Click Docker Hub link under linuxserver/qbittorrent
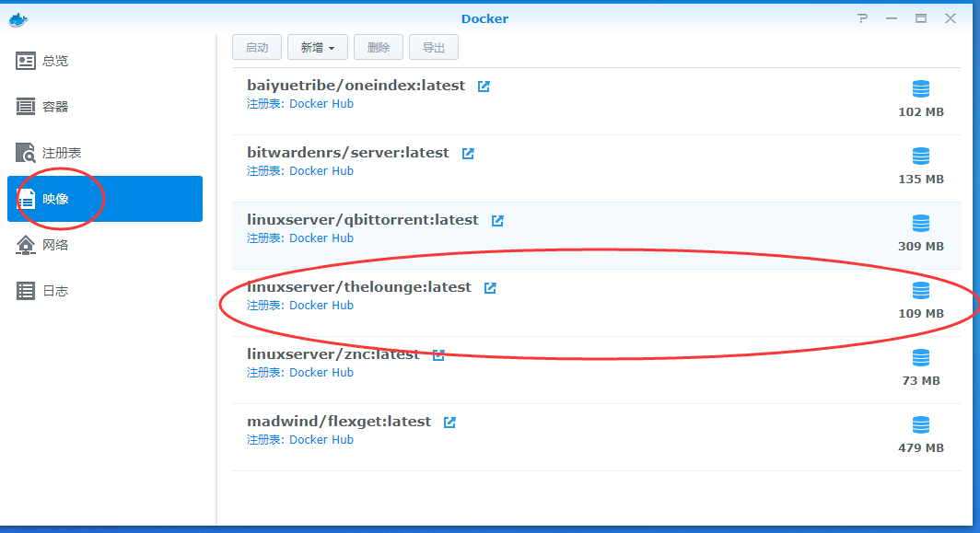This screenshot has width=980, height=533. coord(321,238)
